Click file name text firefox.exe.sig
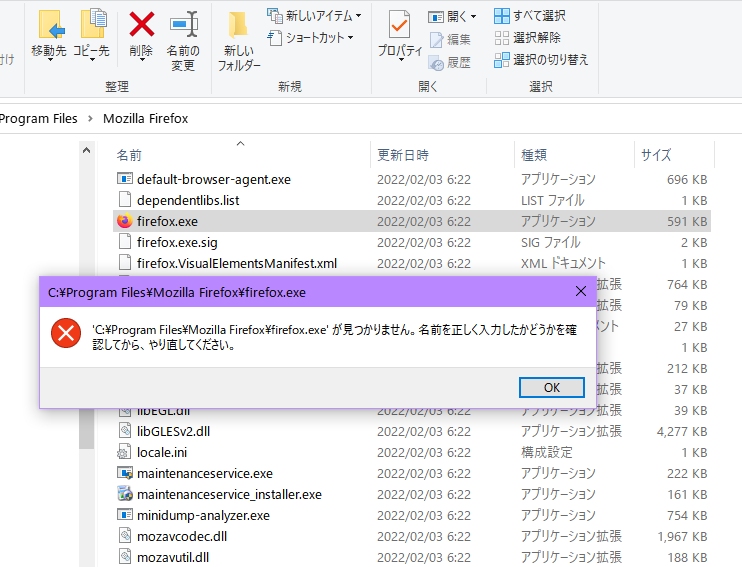This screenshot has width=742, height=567. click(177, 242)
